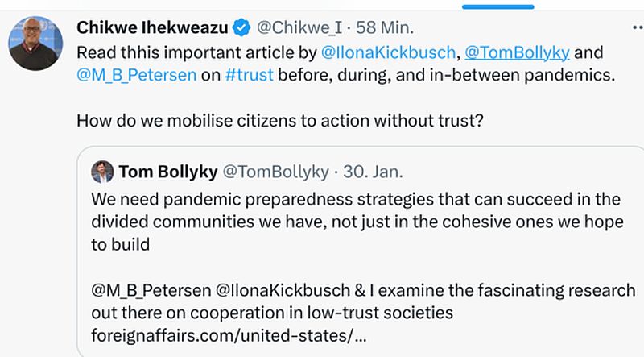Screen dimensions: 644x357
Task: Select the active tab blue indicator bar
Action: [x=499, y=6]
